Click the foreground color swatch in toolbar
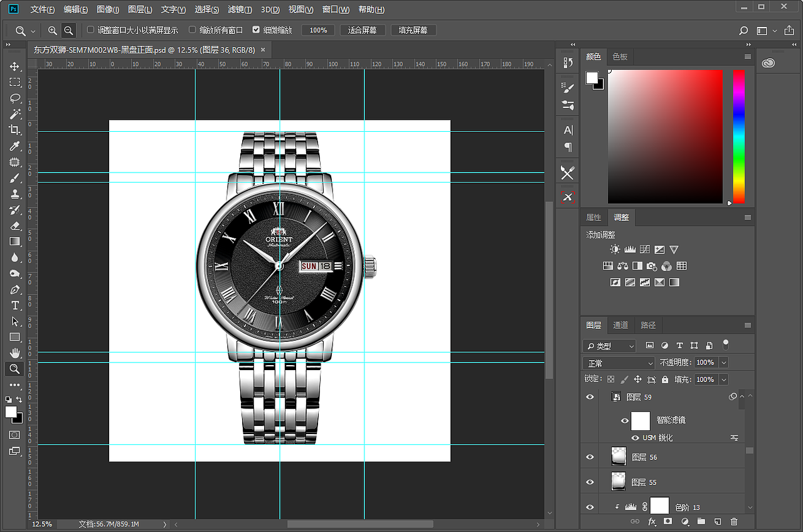Viewport: 803px width, 532px height. click(x=11, y=412)
